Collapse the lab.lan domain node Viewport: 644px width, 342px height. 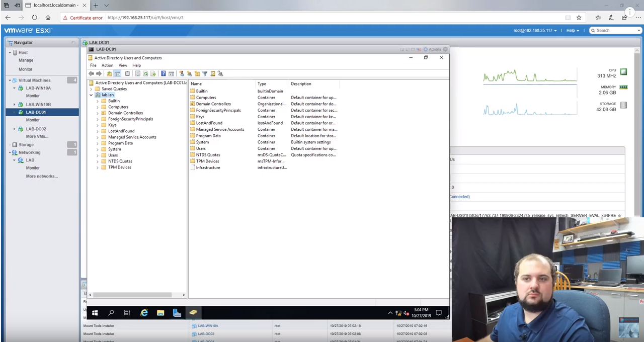(91, 95)
